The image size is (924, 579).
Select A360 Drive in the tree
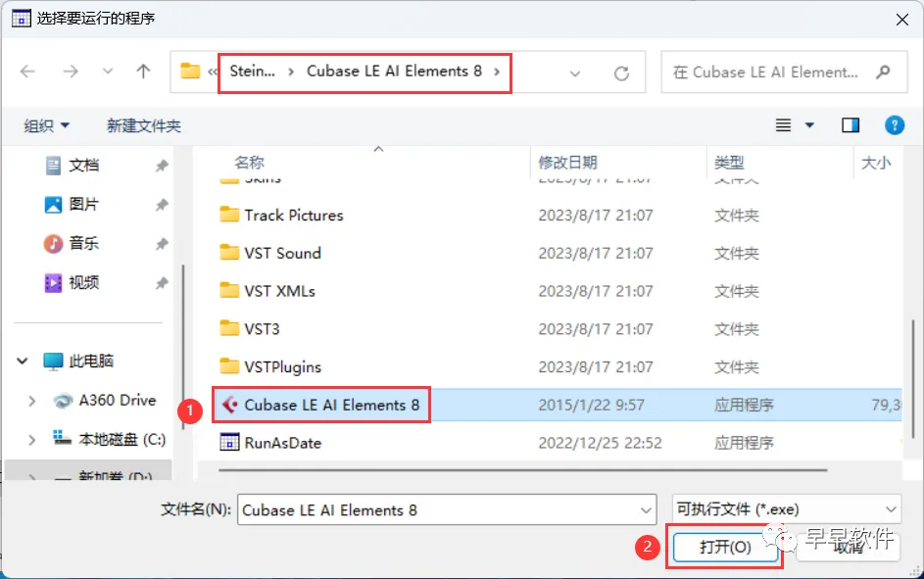[118, 401]
